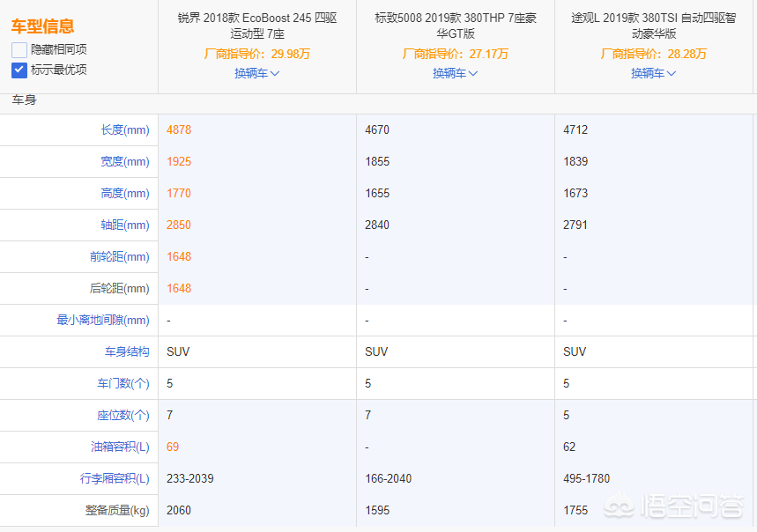The width and height of the screenshot is (757, 532).
Task: Select the width value 1855
Action: pyautogui.click(x=377, y=161)
